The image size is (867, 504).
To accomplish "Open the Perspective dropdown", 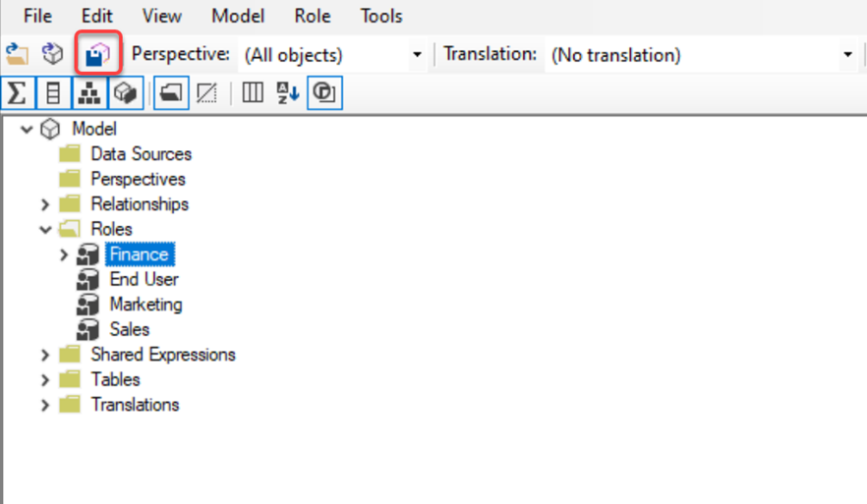I will [x=417, y=55].
